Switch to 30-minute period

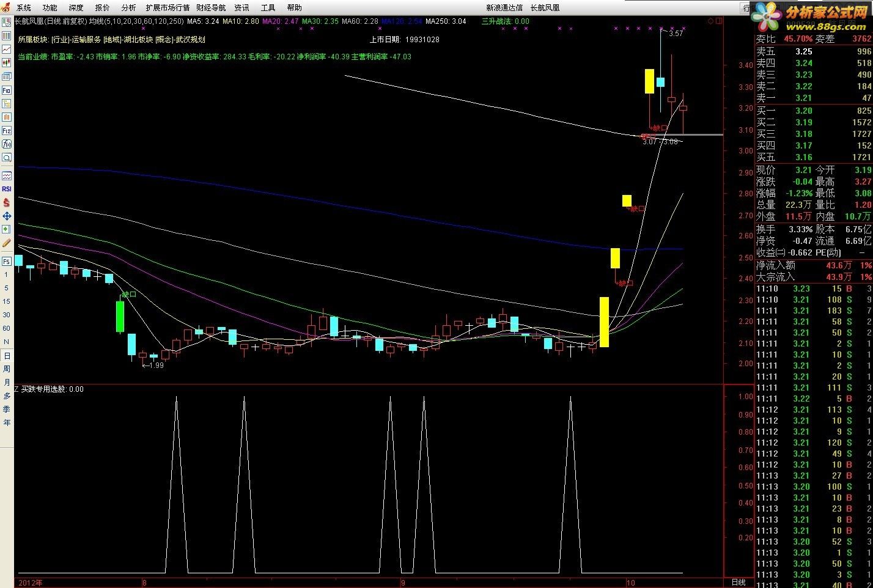(x=7, y=315)
